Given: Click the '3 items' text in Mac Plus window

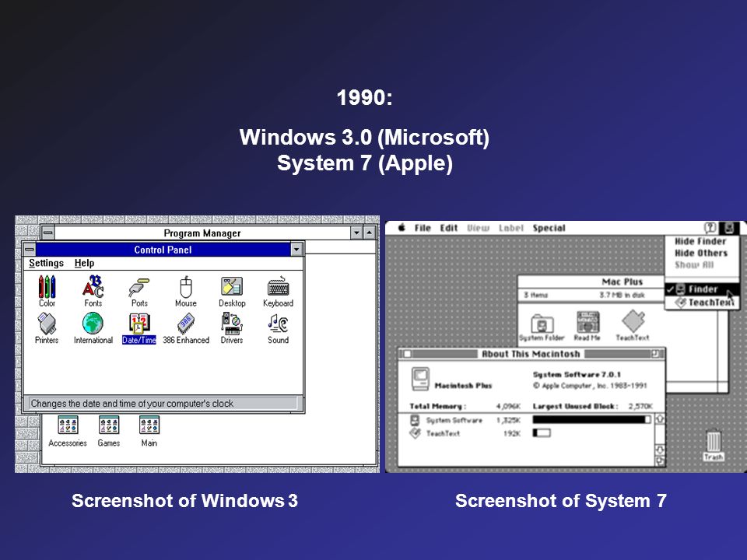Looking at the screenshot, I should 536,296.
